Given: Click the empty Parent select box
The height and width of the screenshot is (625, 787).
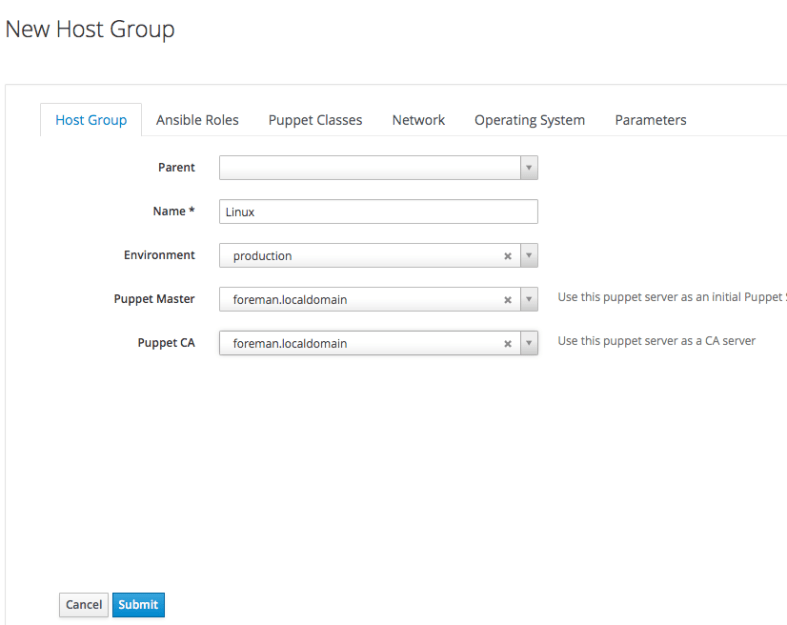Looking at the screenshot, I should pyautogui.click(x=369, y=168).
